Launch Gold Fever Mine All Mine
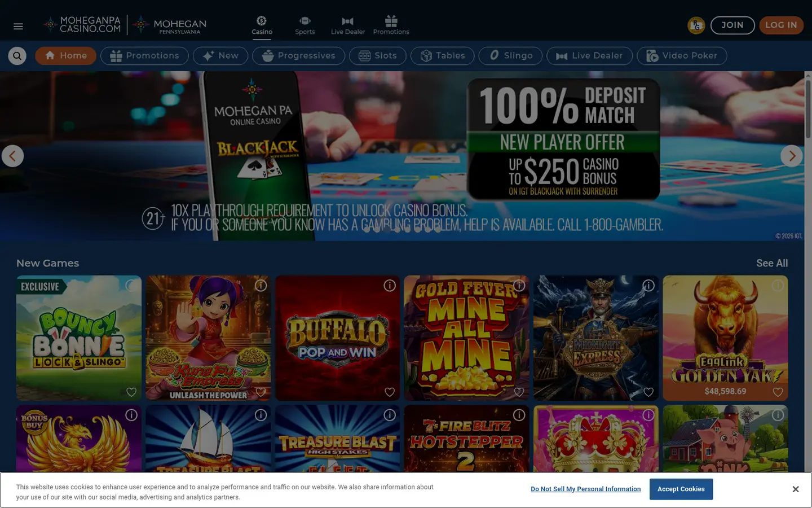Image resolution: width=812 pixels, height=508 pixels. (x=466, y=338)
